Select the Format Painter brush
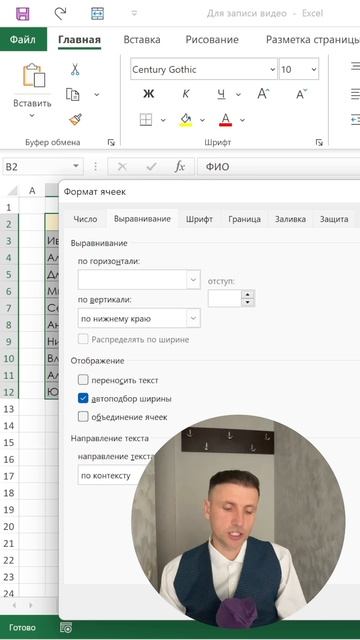 pos(75,120)
